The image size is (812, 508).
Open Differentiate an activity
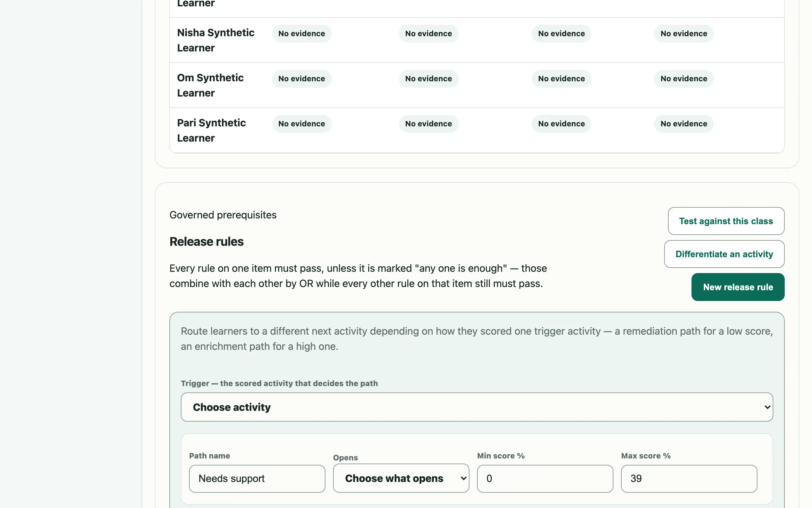724,254
